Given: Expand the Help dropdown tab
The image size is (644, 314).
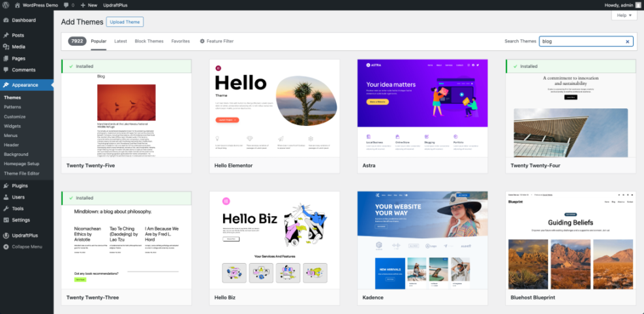Looking at the screenshot, I should (x=624, y=15).
